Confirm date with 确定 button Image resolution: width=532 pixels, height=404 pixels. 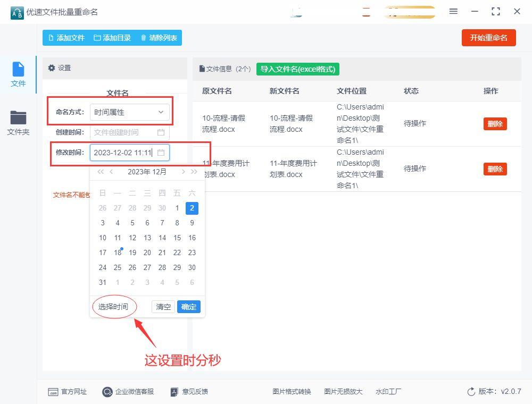coord(189,307)
